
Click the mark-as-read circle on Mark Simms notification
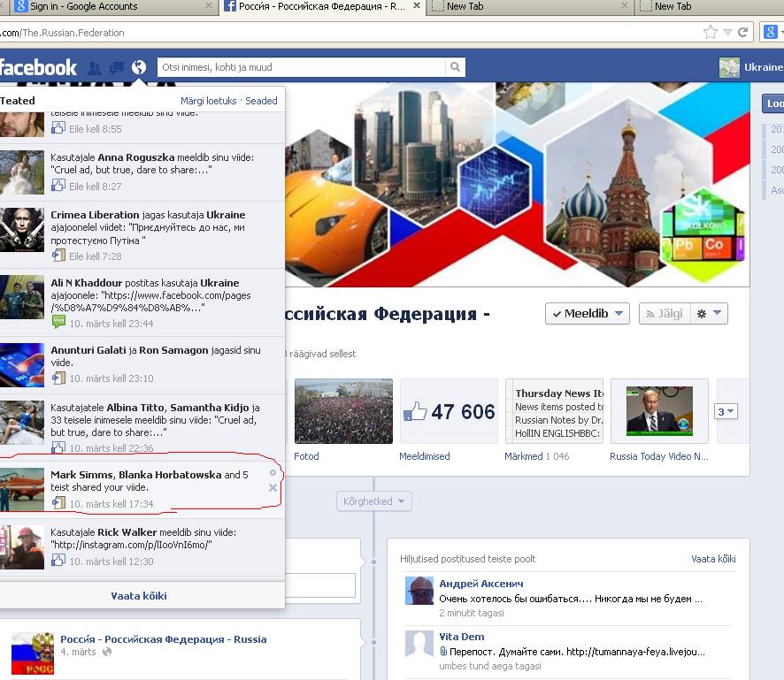click(273, 473)
